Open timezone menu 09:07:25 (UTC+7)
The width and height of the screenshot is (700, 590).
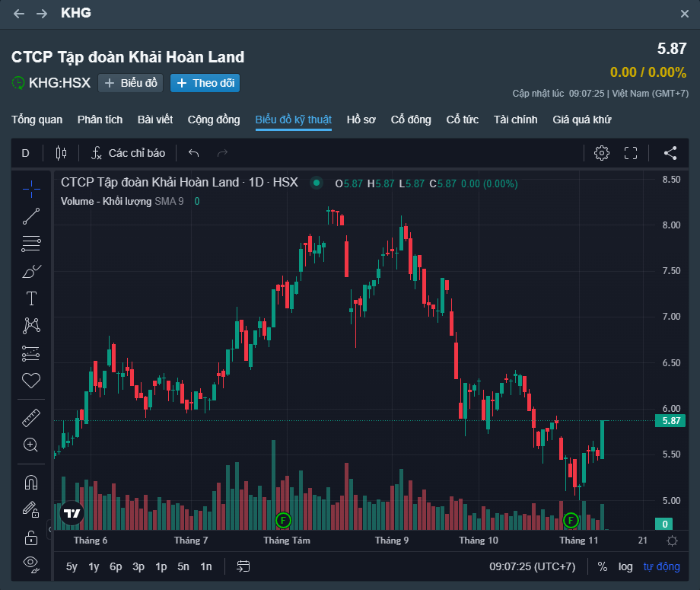532,566
